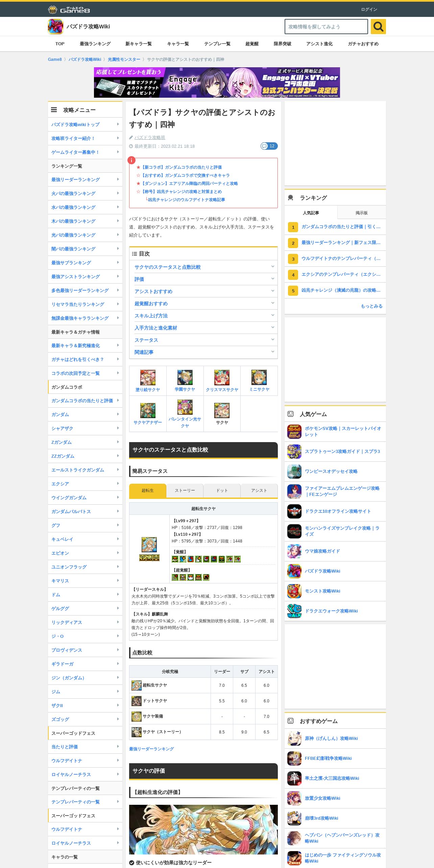Open 新キャラ一覧 in top navigation
This screenshot has height=868, width=434.
click(139, 44)
